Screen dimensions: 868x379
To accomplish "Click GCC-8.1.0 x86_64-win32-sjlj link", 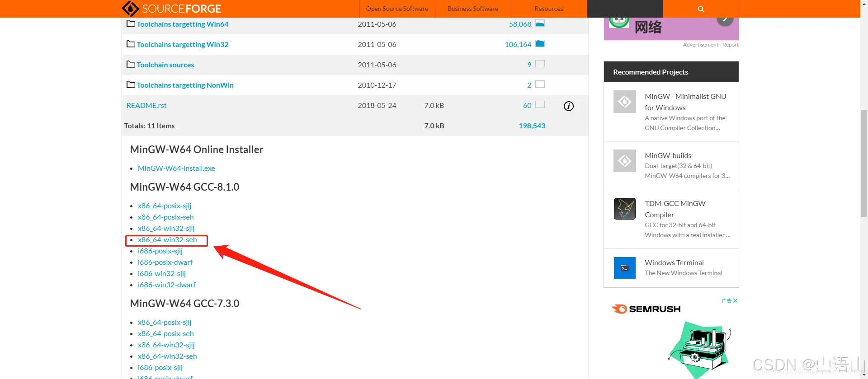I will [166, 228].
